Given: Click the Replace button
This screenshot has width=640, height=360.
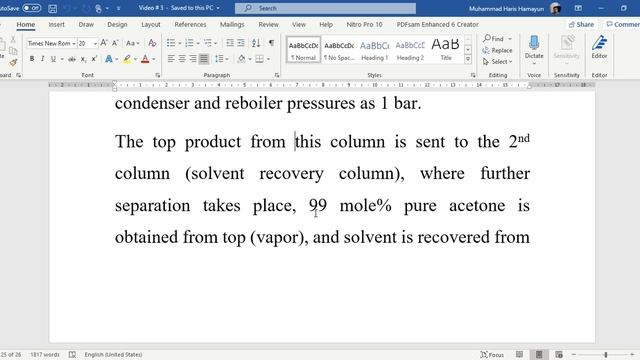Looking at the screenshot, I should coord(497,50).
